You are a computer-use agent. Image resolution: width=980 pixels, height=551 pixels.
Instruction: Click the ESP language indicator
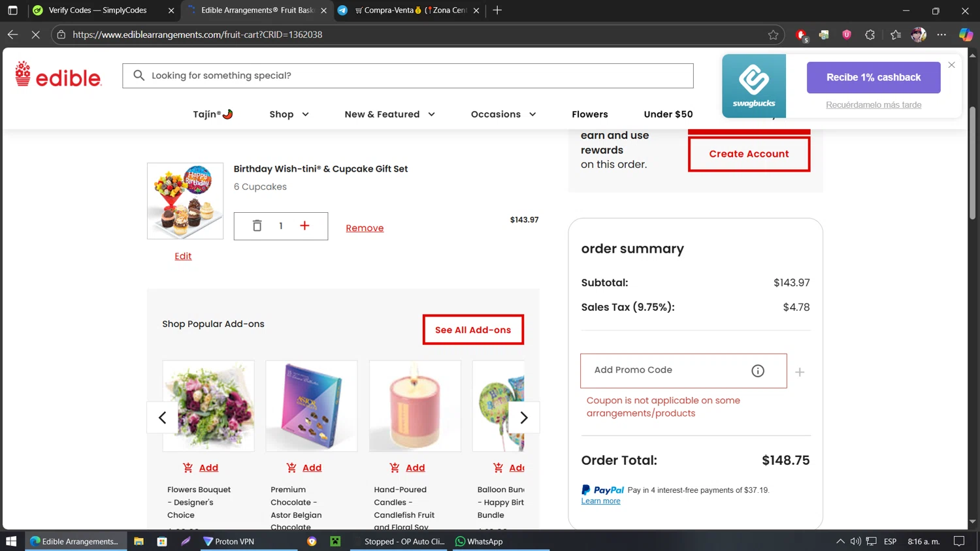[890, 541]
